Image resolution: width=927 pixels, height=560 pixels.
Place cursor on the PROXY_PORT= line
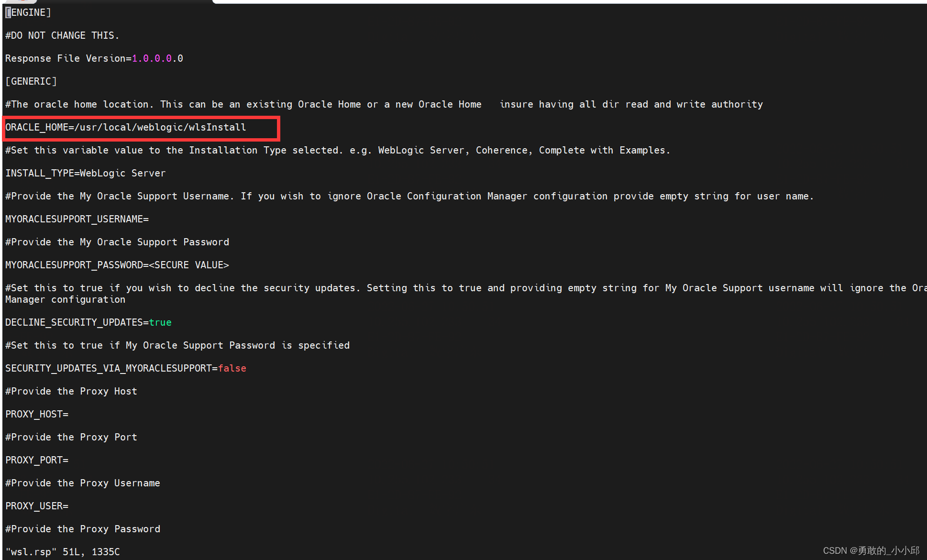[x=37, y=460]
